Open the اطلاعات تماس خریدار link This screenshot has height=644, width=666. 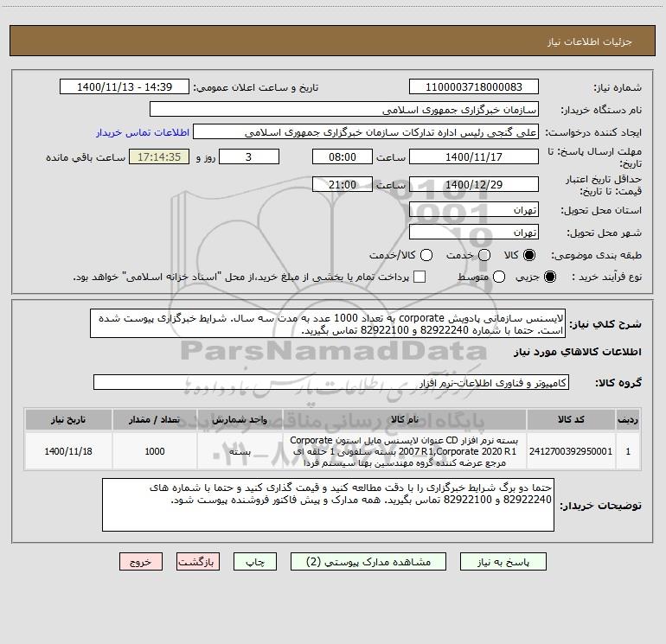143,132
